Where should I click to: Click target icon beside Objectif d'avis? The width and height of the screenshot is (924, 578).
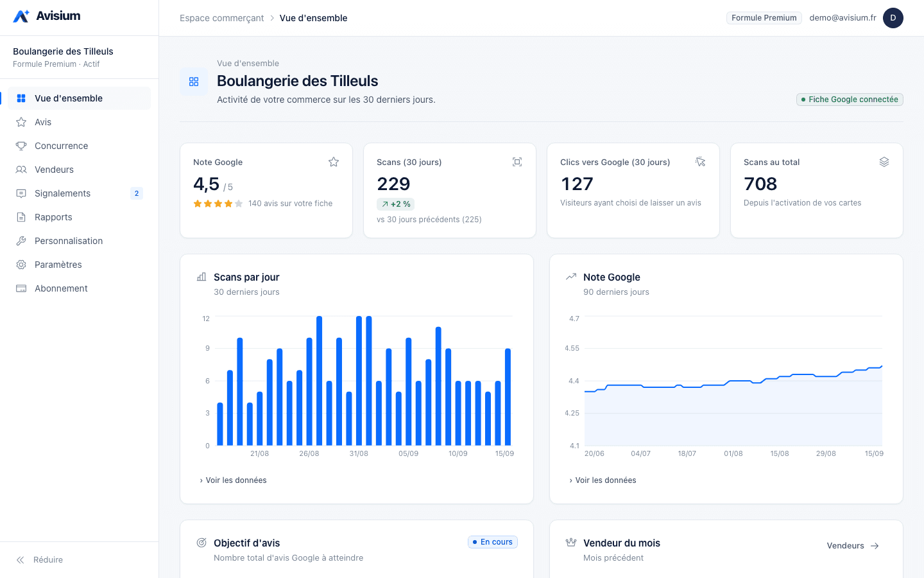[x=201, y=543]
